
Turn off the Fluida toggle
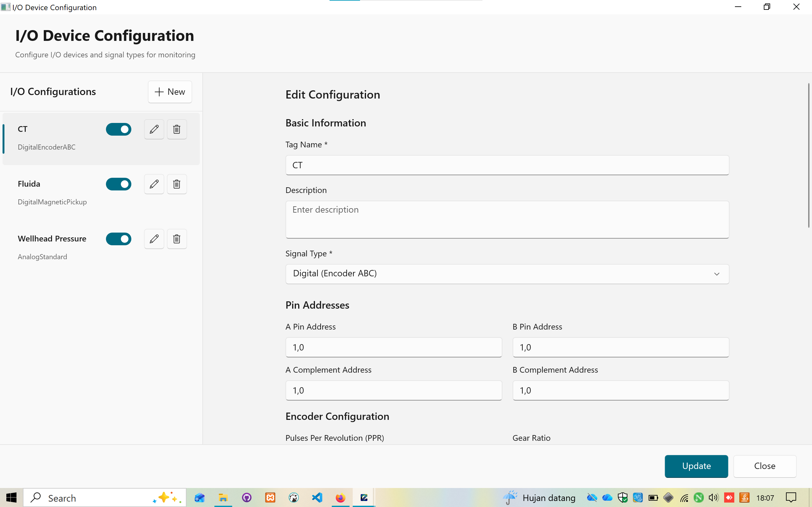click(x=119, y=184)
